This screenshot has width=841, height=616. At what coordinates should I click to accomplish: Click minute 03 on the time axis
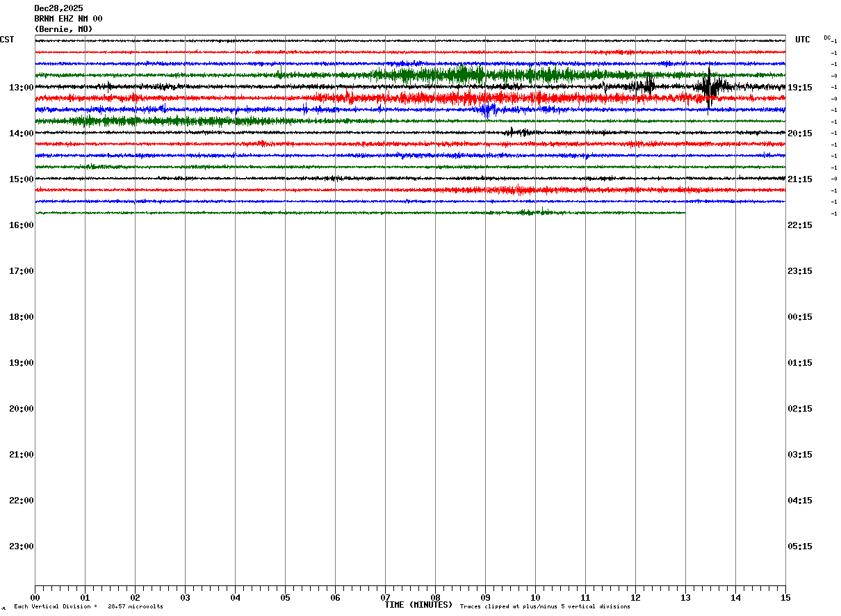tap(185, 598)
